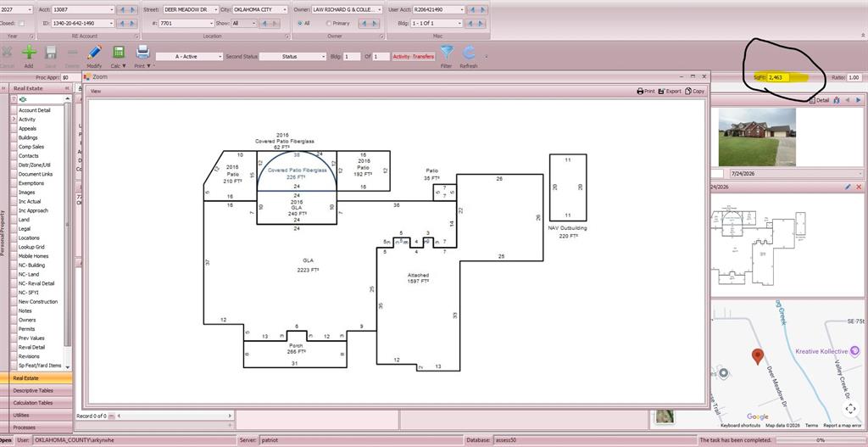Screen dimensions: 868x447
Task: Click Kreative Kollective place on map
Action: [x=828, y=351]
